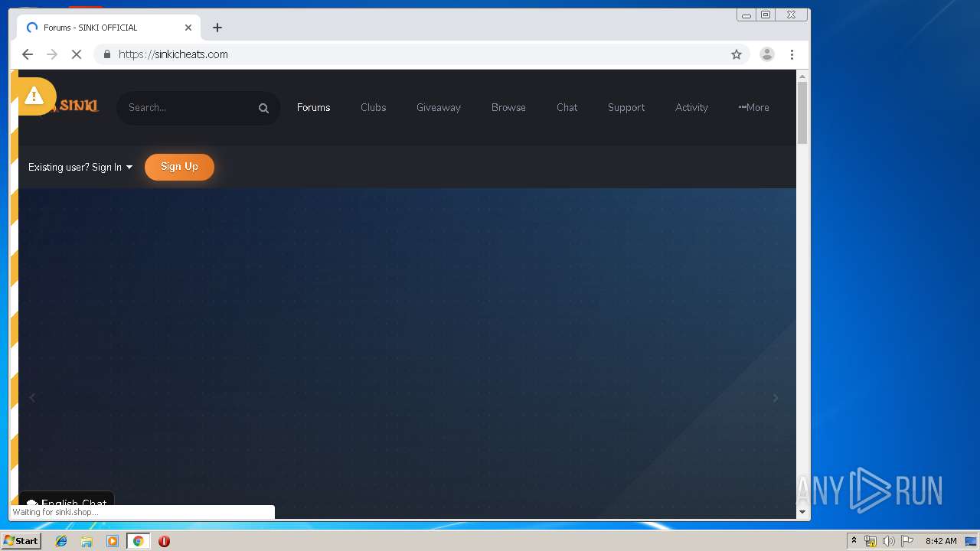Image resolution: width=980 pixels, height=551 pixels.
Task: Click the page vertical scrollbar thumb
Action: point(802,112)
